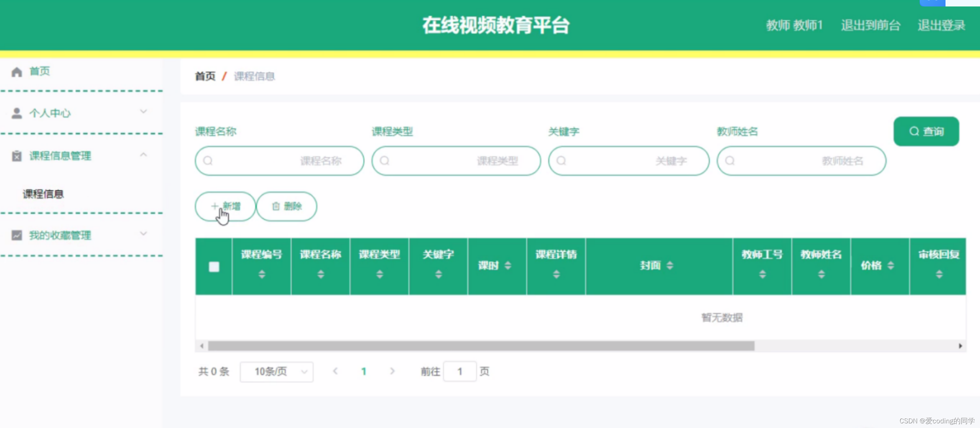Sort by 封面 column arrows
The image size is (980, 428).
coord(670,265)
